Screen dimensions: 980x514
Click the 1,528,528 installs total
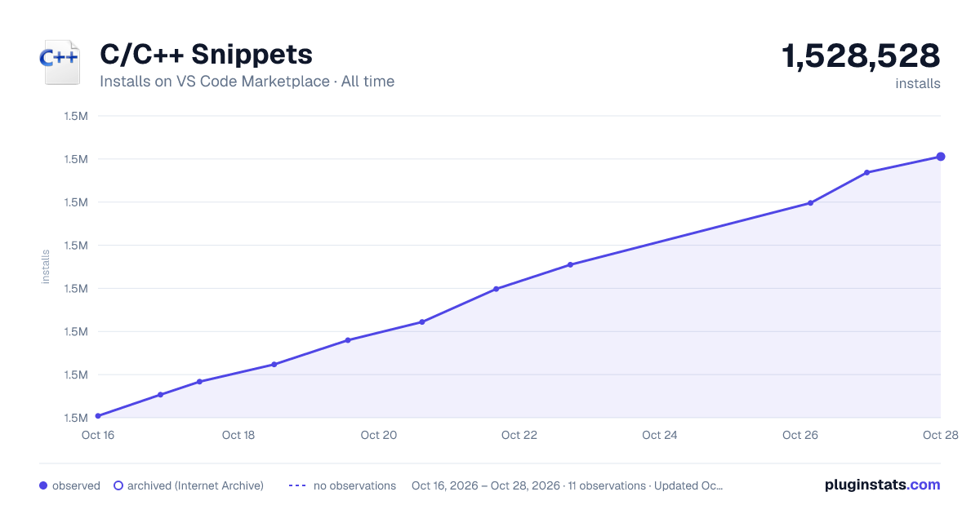click(861, 56)
